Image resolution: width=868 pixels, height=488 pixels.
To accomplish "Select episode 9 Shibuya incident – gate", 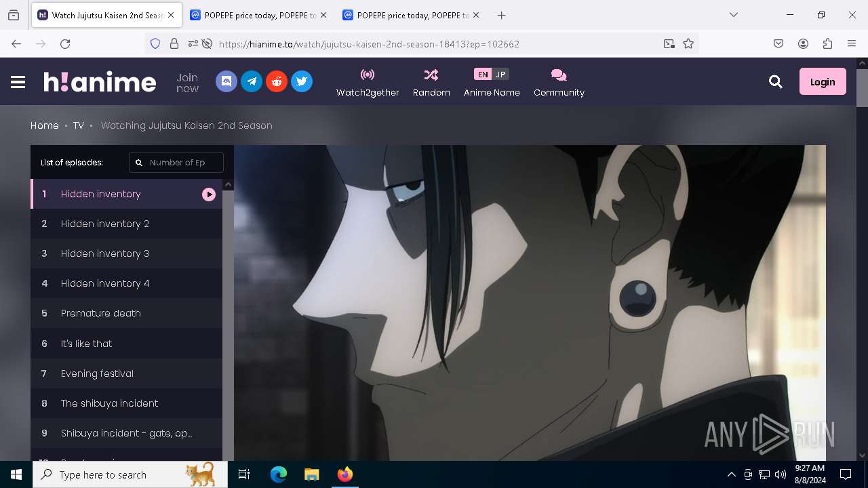I will pos(126,433).
